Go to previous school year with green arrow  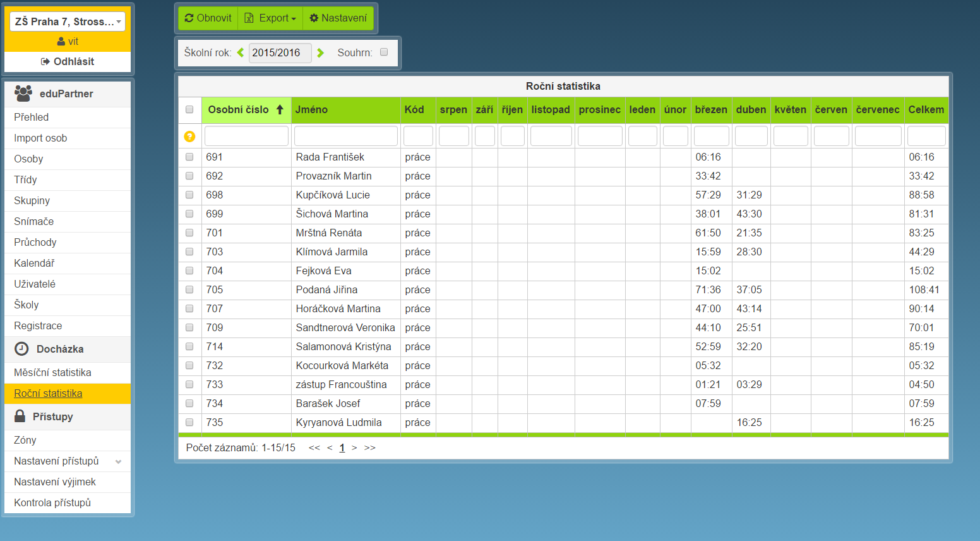tap(241, 53)
